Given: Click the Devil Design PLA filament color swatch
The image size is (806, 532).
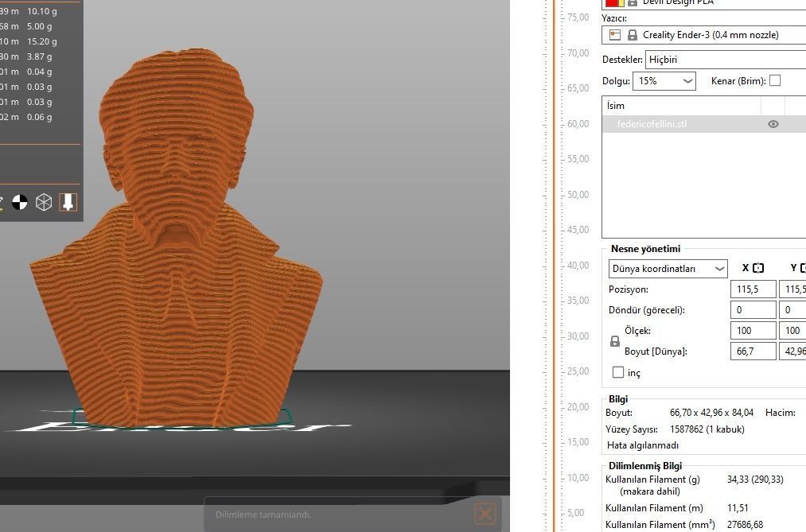Looking at the screenshot, I should (615, 2).
